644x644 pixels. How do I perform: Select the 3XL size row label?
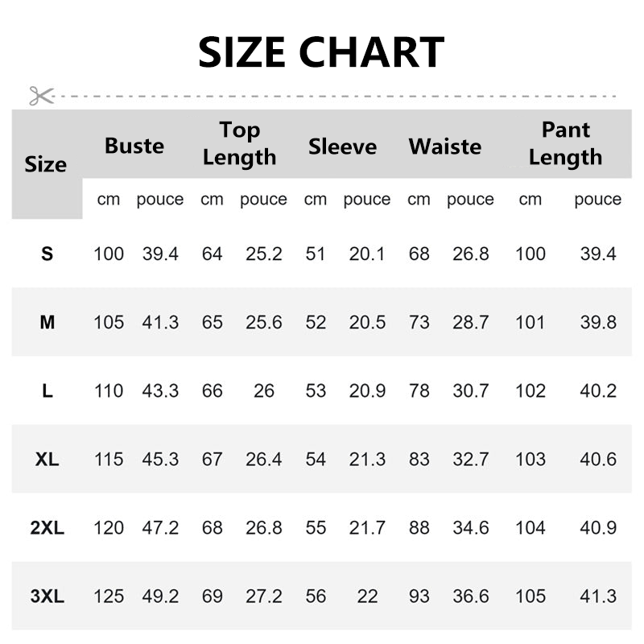click(x=47, y=597)
